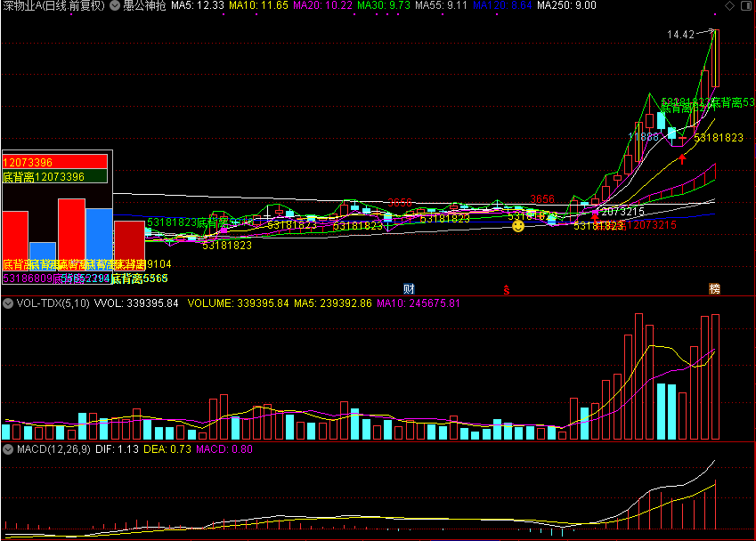Image resolution: width=756 pixels, height=541 pixels.
Task: Click the DIF: 1.13 value
Action: (x=118, y=449)
